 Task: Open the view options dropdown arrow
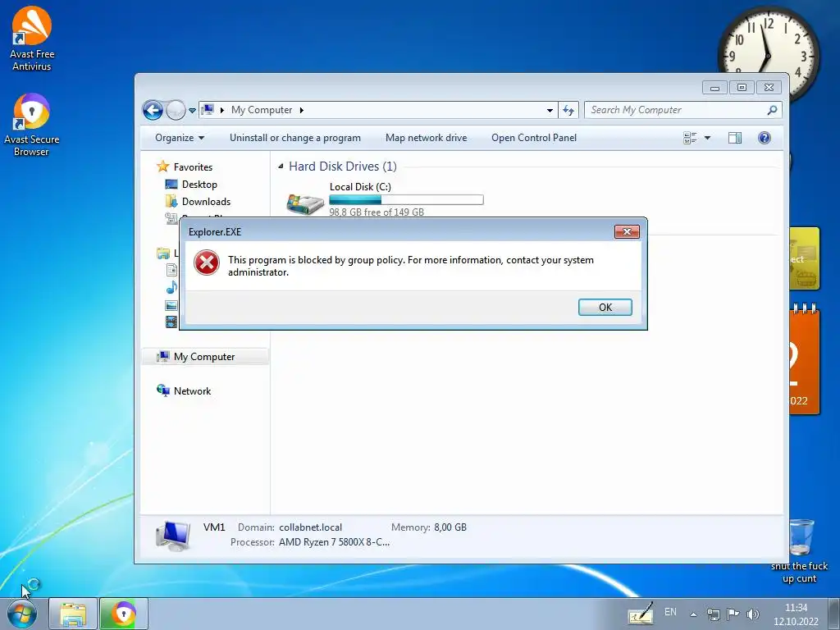click(707, 138)
